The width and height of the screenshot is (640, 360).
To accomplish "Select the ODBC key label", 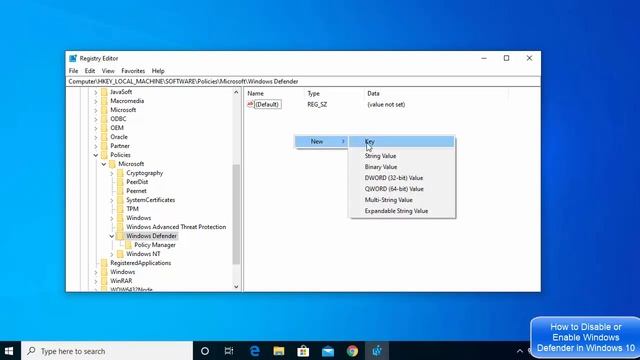I will pyautogui.click(x=118, y=119).
